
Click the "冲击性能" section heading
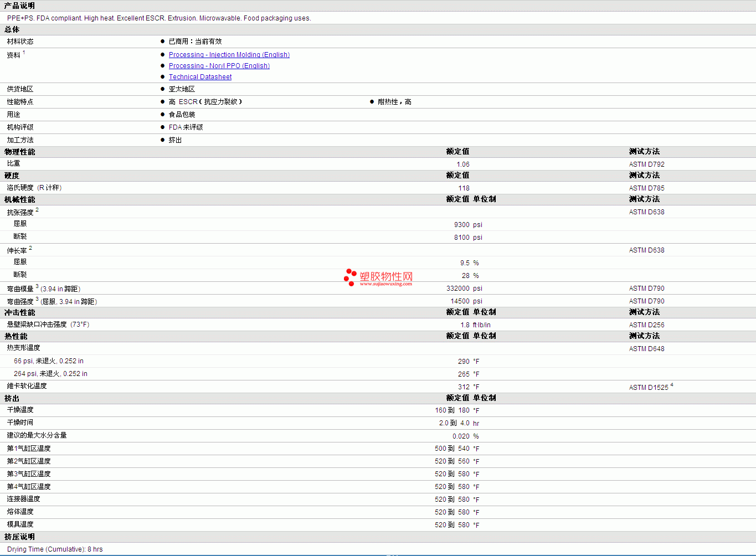coord(19,312)
